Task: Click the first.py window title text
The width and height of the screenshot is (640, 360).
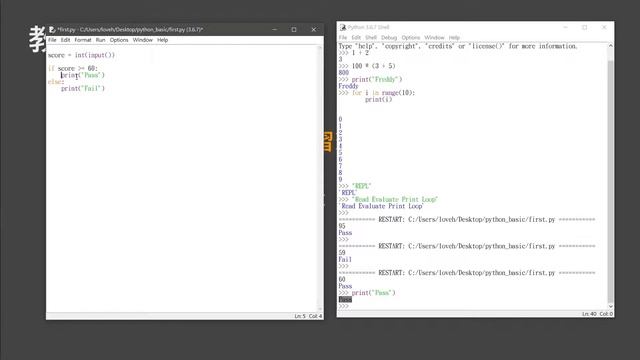Action: pyautogui.click(x=130, y=29)
